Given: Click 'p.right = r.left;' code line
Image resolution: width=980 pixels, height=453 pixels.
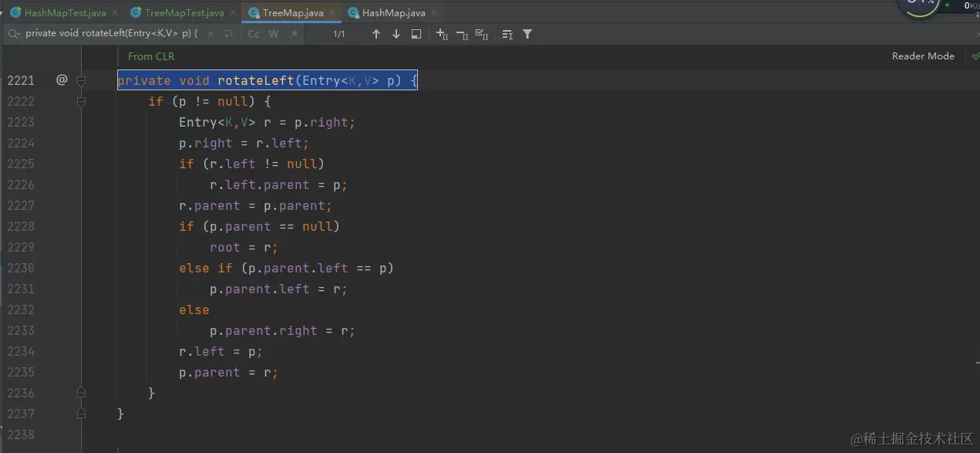Looking at the screenshot, I should coord(244,143).
